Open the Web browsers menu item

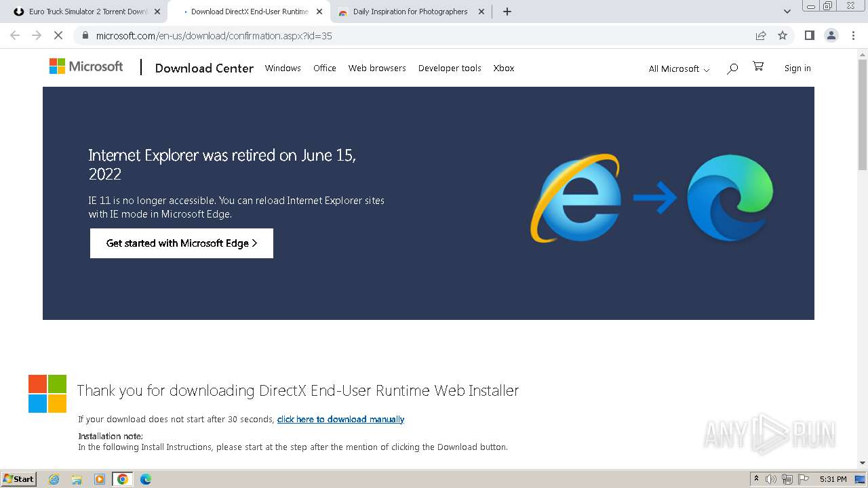tap(377, 68)
